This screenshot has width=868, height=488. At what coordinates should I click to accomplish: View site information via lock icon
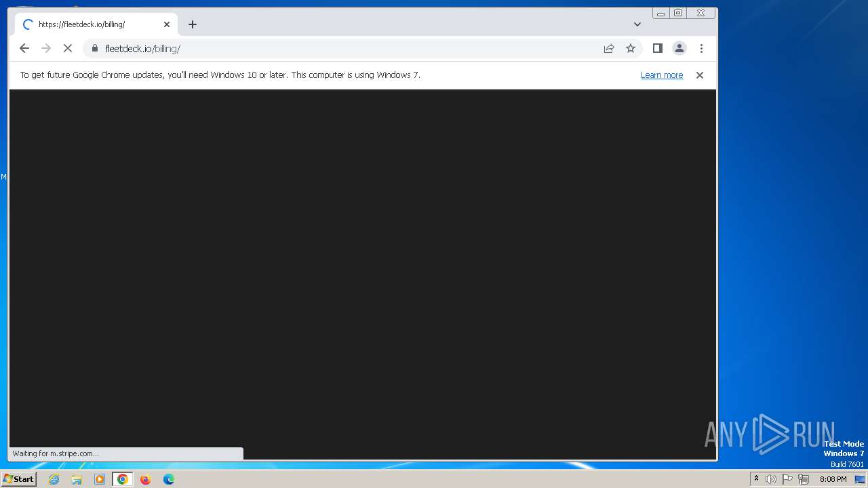94,48
